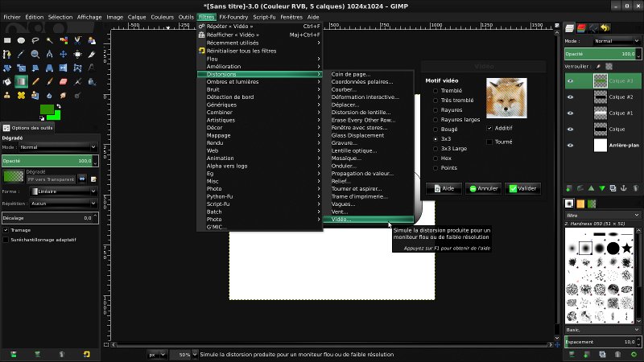This screenshot has width=644, height=362.
Task: Select the Blur/Sharpen droplet tool
Action: click(x=49, y=95)
